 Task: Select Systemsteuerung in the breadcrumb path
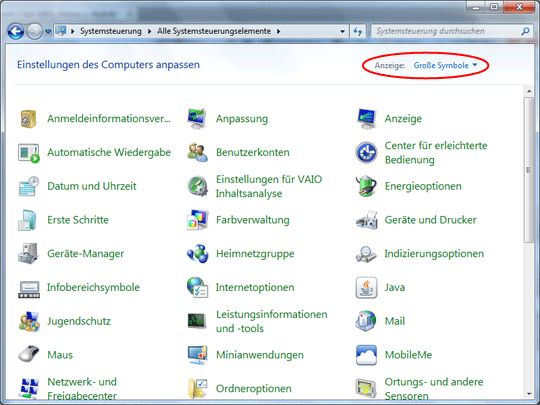tap(111, 31)
